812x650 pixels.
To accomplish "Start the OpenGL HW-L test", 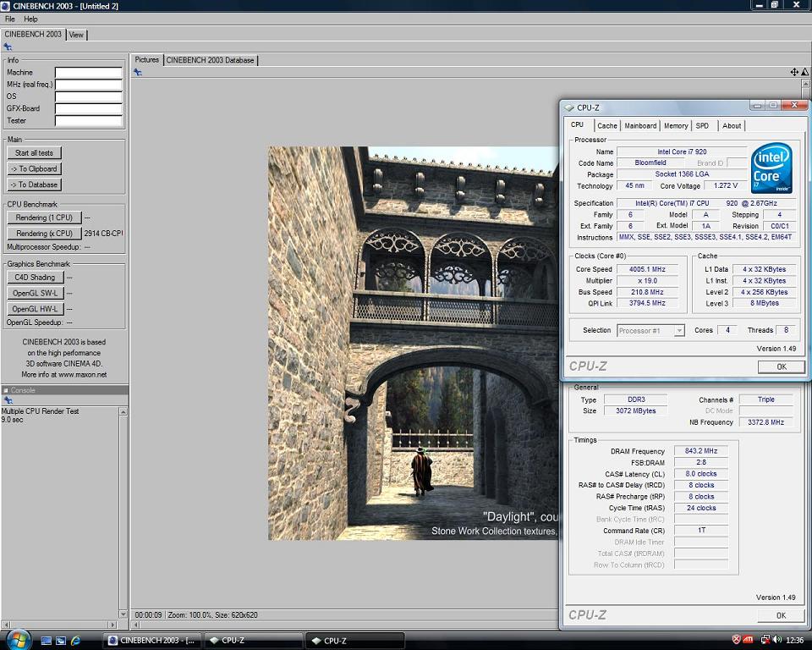I will [x=35, y=309].
